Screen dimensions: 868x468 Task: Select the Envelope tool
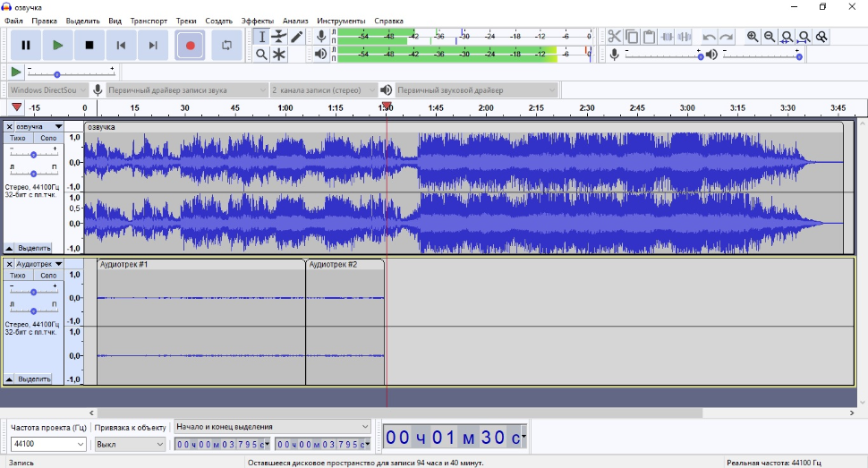tap(279, 37)
